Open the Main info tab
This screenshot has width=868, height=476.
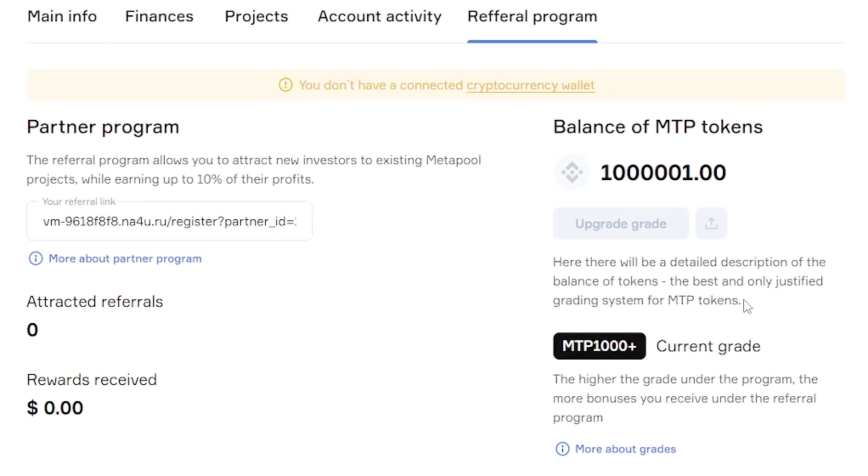(62, 17)
